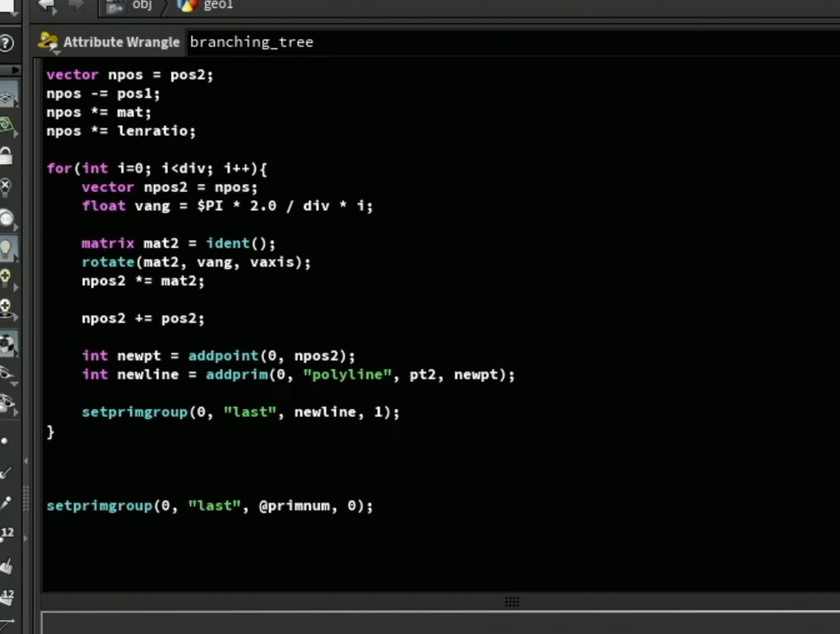Click the Attribute Wrangle node icon
The width and height of the screenshot is (840, 634).
pos(47,42)
